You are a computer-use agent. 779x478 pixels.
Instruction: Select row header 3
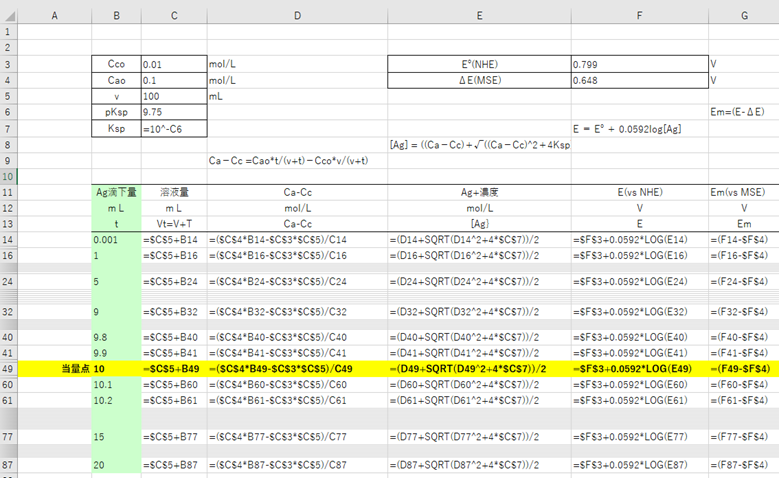(8, 64)
